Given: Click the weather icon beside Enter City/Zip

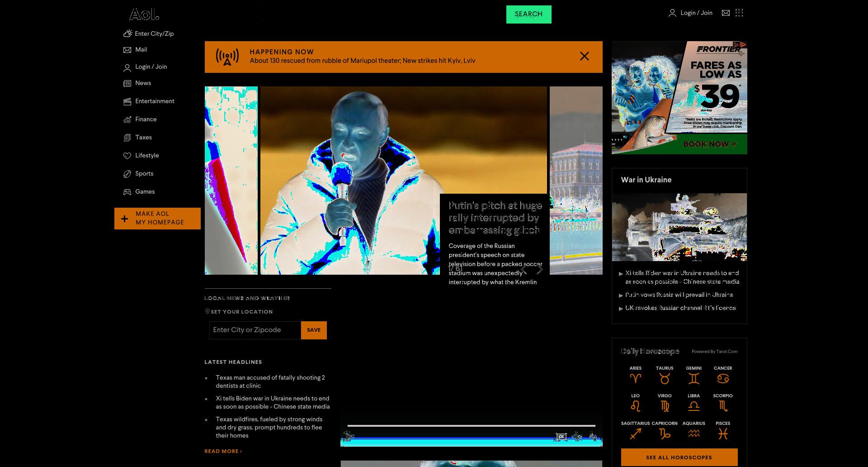Looking at the screenshot, I should 127,33.
